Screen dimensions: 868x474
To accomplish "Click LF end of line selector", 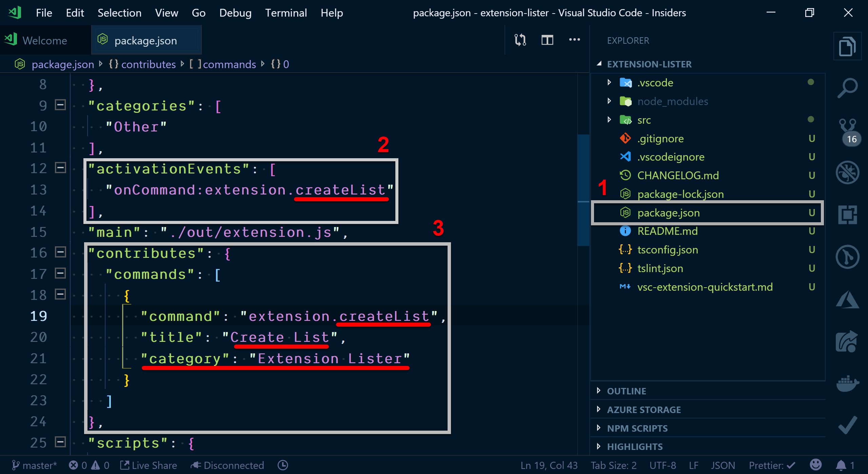I will 694,465.
